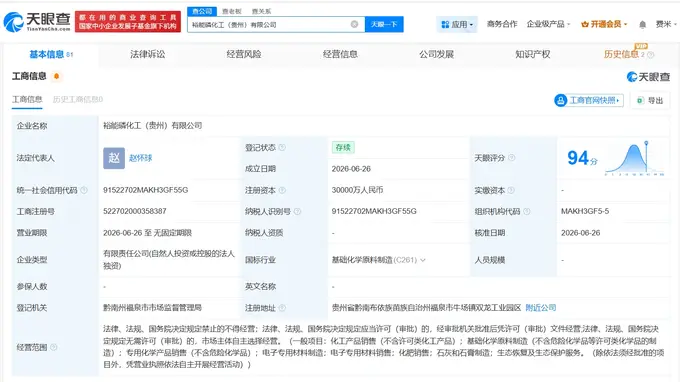Open the 开通会员 dropdown

604,24
